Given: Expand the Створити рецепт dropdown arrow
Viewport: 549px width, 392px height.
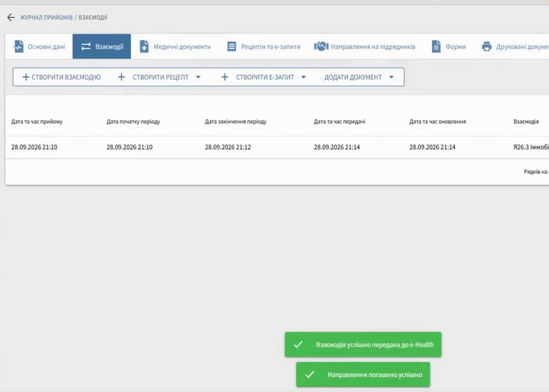Looking at the screenshot, I should (x=198, y=77).
